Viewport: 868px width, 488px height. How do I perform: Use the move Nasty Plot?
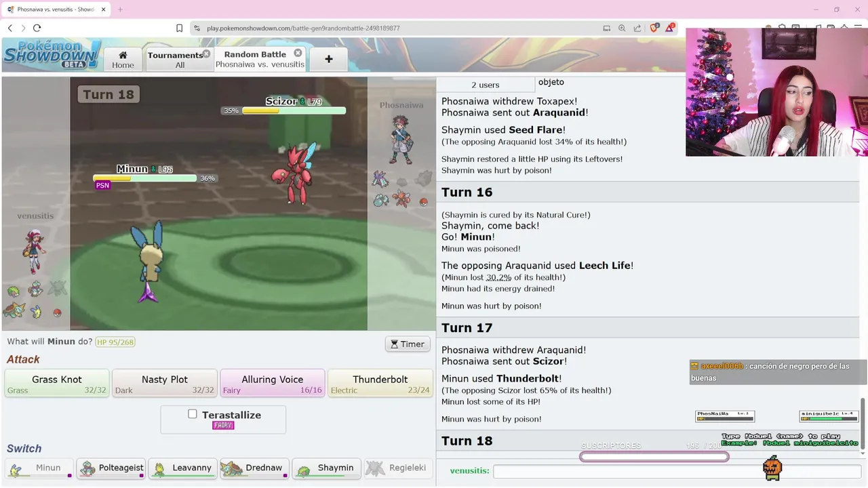coord(165,383)
